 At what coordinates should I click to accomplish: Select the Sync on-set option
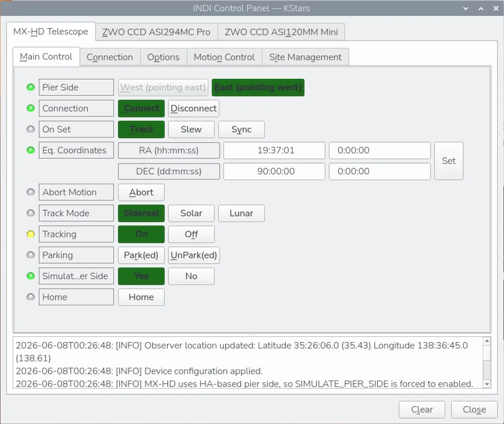(x=242, y=129)
